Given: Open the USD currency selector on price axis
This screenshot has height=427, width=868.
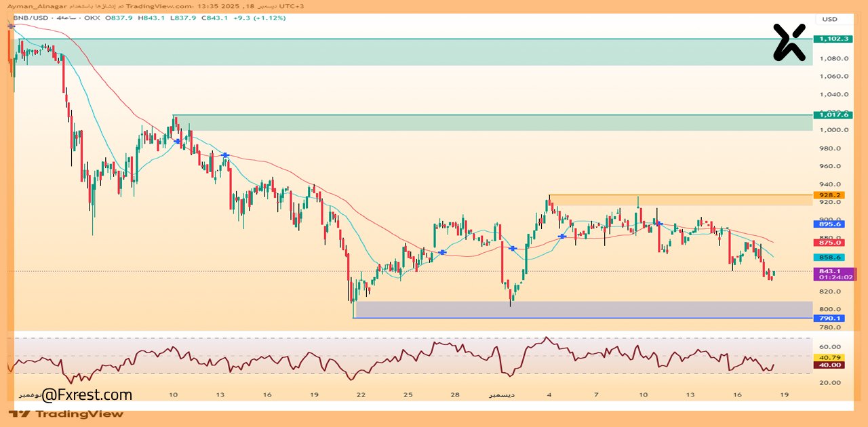Looking at the screenshot, I should coord(829,19).
